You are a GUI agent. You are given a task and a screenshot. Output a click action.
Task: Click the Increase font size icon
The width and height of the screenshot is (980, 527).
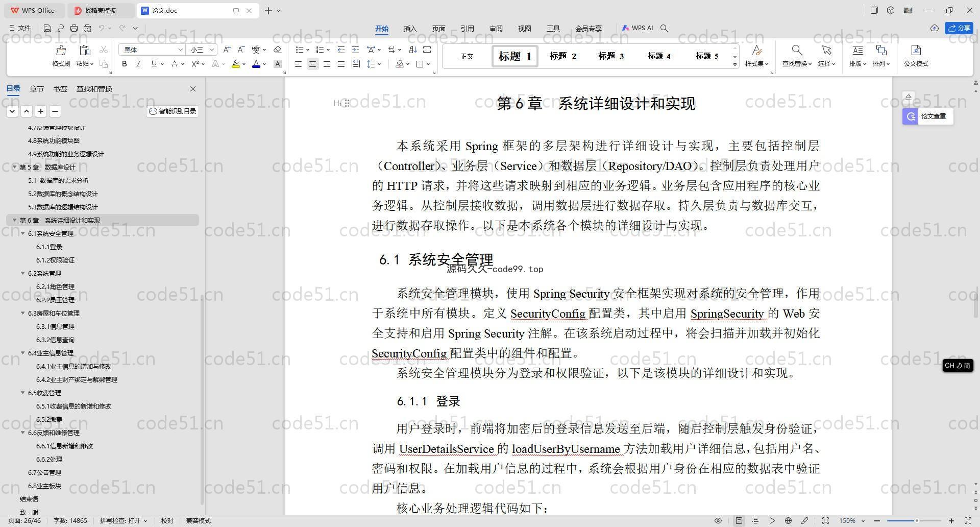[x=227, y=50]
